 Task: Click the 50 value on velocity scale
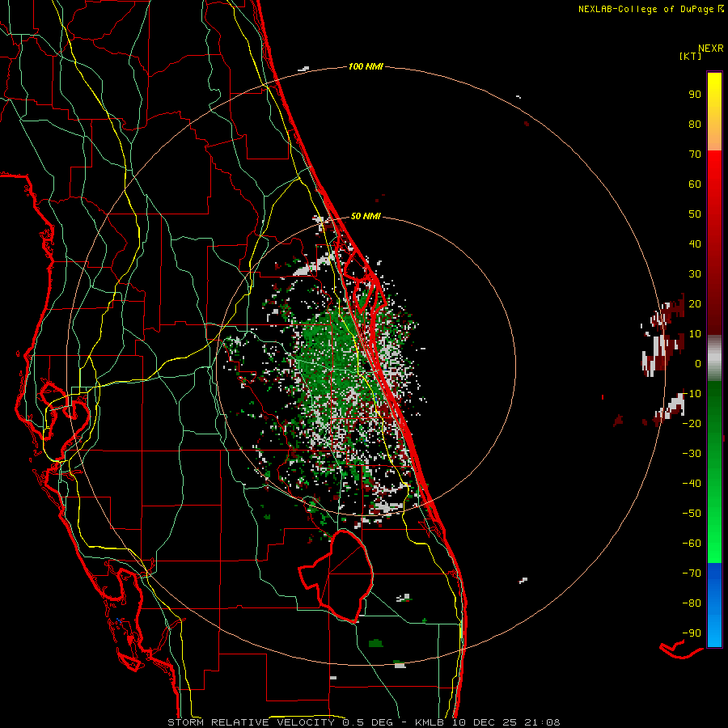tap(695, 214)
